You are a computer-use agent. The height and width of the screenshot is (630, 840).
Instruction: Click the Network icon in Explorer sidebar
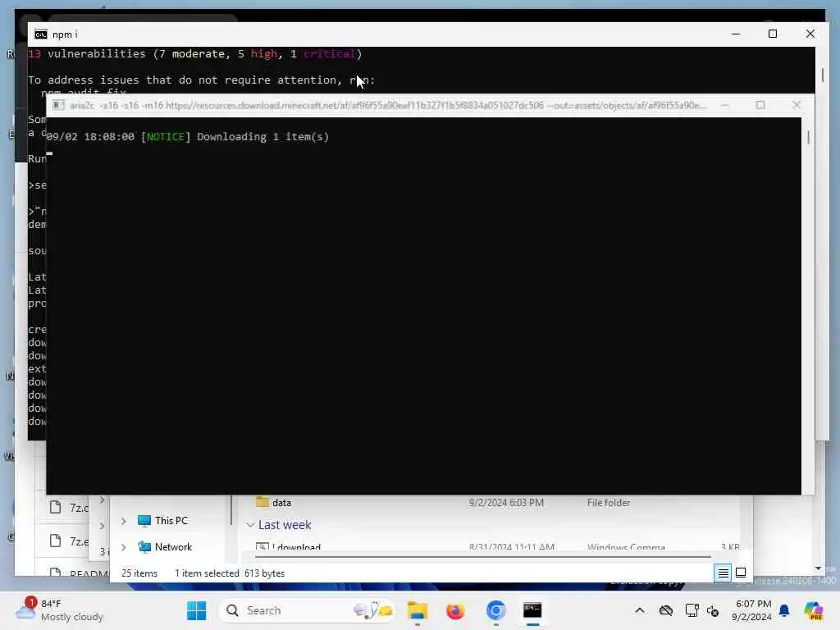(x=144, y=546)
